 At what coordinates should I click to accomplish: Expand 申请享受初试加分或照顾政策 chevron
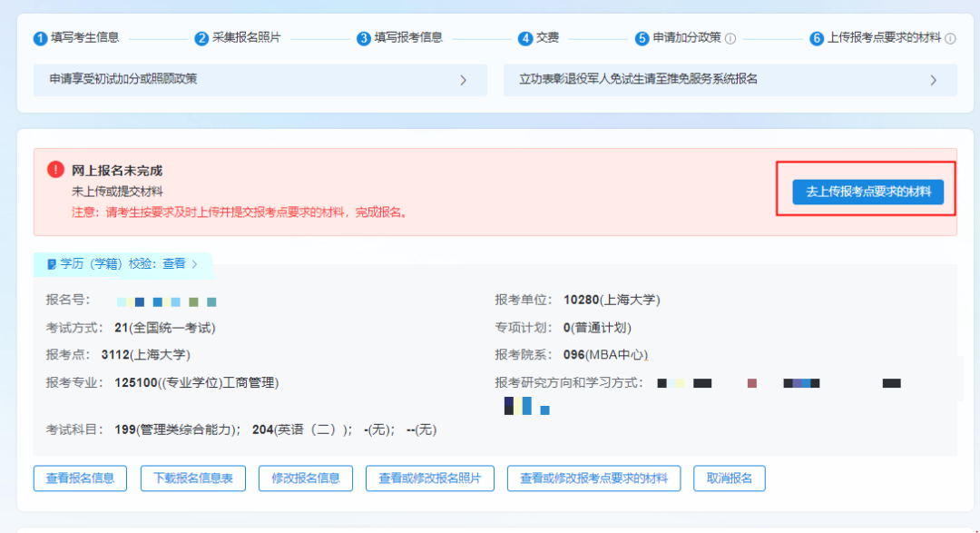(463, 80)
